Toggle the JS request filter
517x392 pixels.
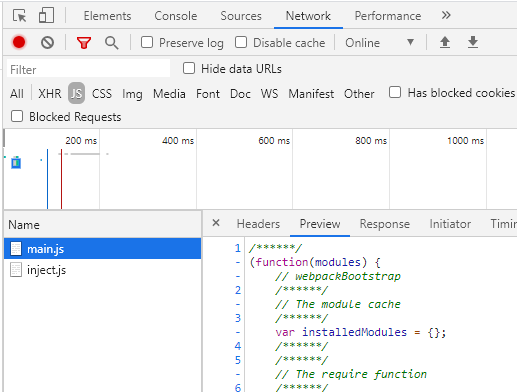76,93
